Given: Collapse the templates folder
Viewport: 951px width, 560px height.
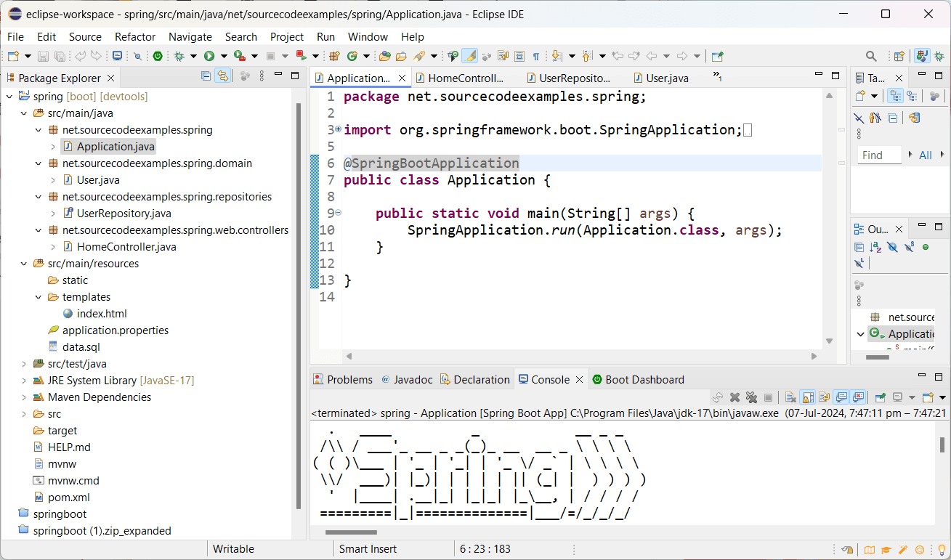Looking at the screenshot, I should 39,297.
